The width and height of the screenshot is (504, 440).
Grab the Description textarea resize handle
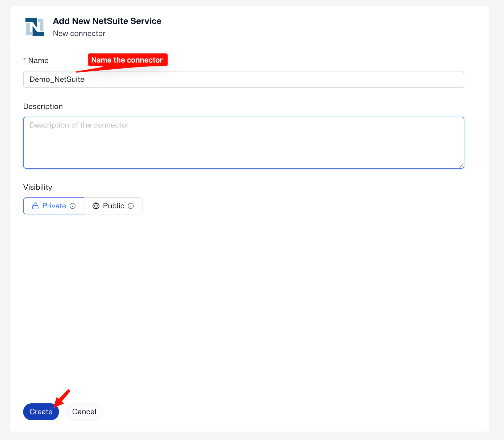click(x=461, y=166)
